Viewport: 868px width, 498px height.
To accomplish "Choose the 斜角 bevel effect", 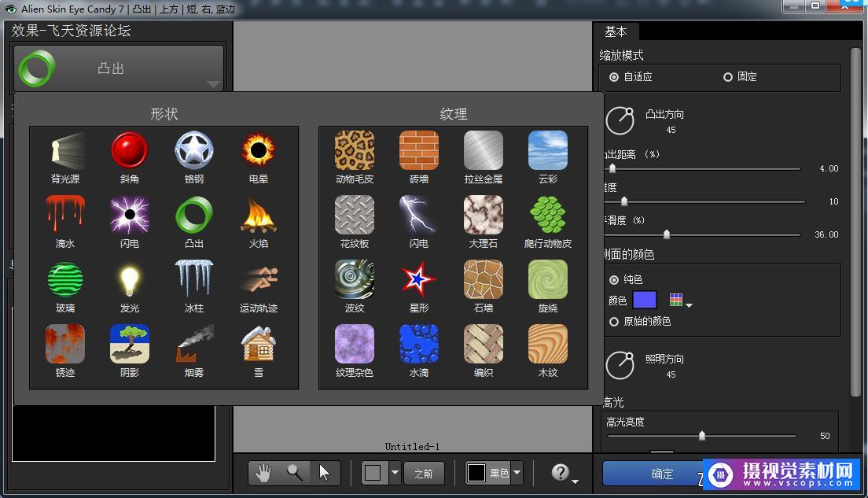I will point(130,157).
